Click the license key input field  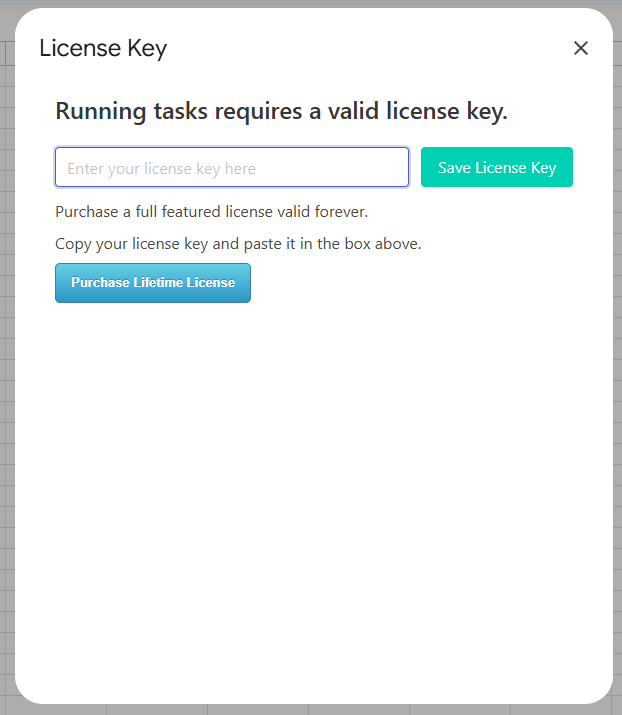(231, 168)
